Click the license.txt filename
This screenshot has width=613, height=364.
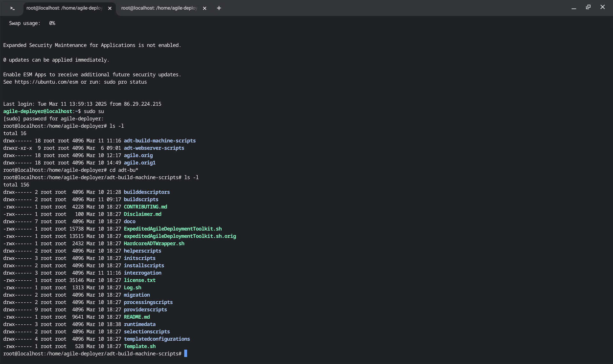tap(140, 280)
